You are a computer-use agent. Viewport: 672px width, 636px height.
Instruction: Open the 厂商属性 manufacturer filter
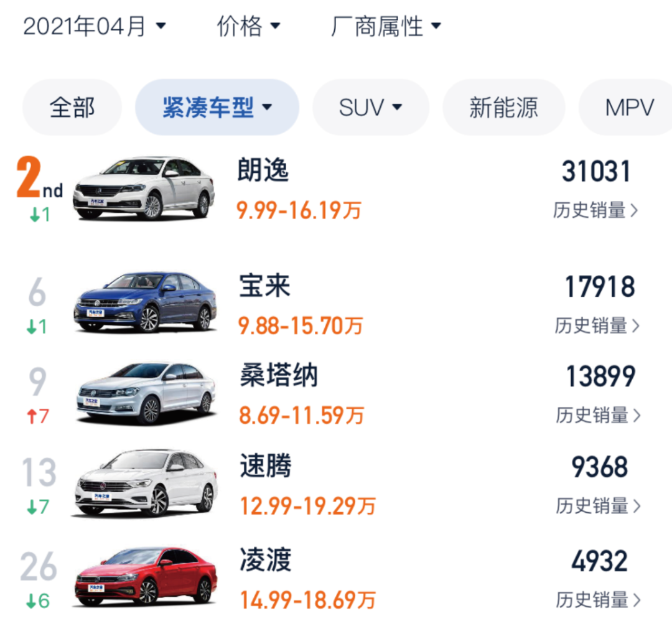pyautogui.click(x=386, y=27)
